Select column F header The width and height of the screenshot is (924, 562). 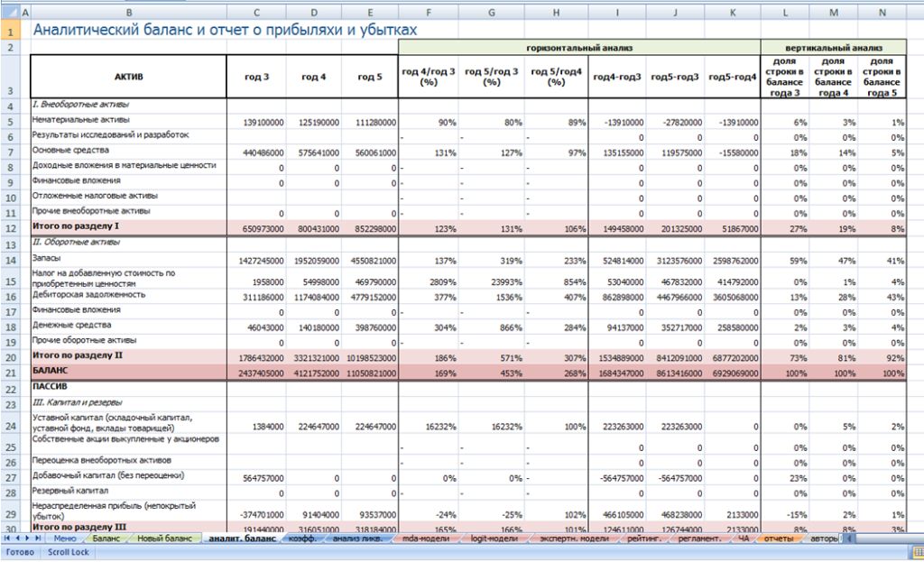(x=429, y=12)
